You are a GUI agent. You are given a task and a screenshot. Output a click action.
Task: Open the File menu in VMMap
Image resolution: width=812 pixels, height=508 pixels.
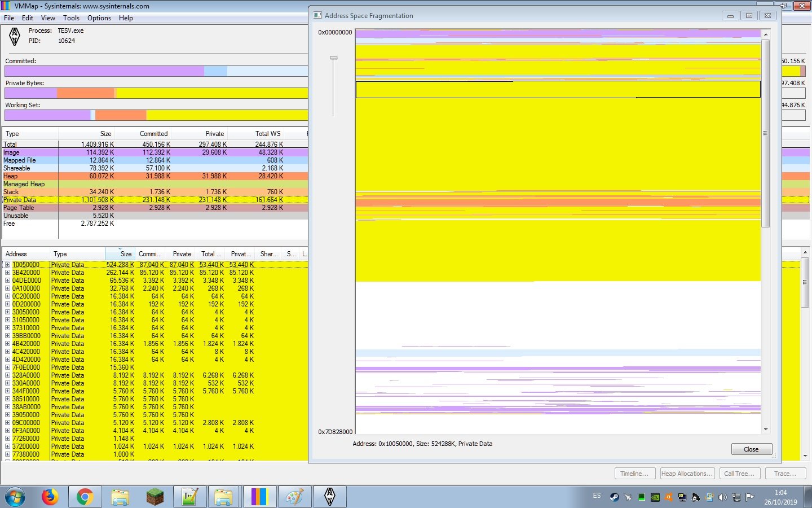(9, 18)
